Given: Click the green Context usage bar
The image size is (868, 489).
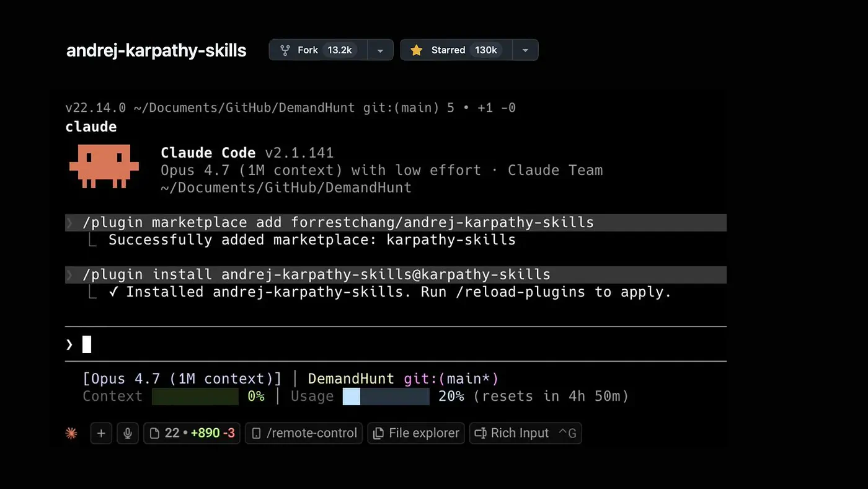Looking at the screenshot, I should pyautogui.click(x=195, y=397).
